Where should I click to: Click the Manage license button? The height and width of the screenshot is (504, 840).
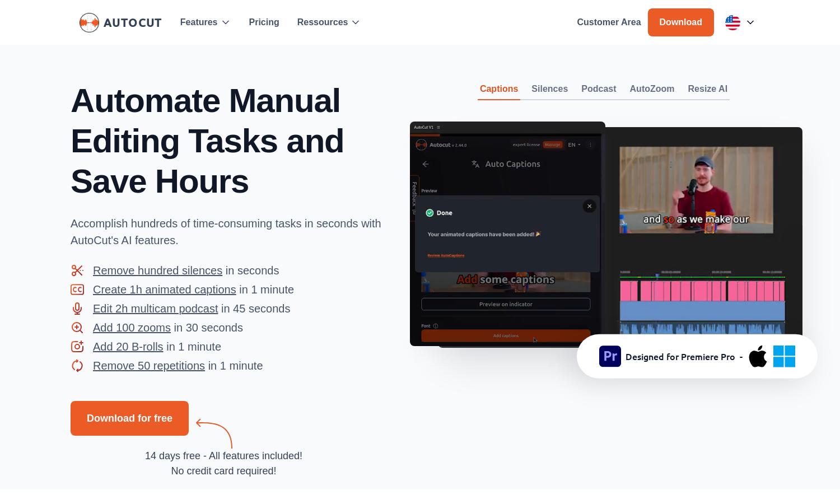[552, 144]
